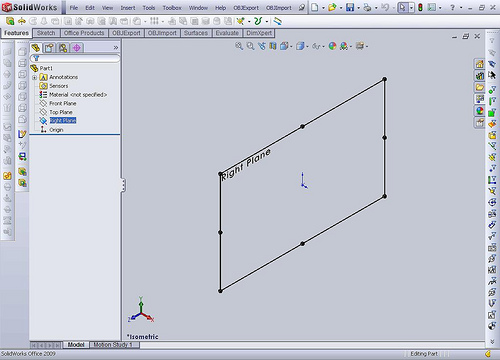Click the Rebuild traffic light icon
This screenshot has width=500, height=360.
[x=420, y=7]
